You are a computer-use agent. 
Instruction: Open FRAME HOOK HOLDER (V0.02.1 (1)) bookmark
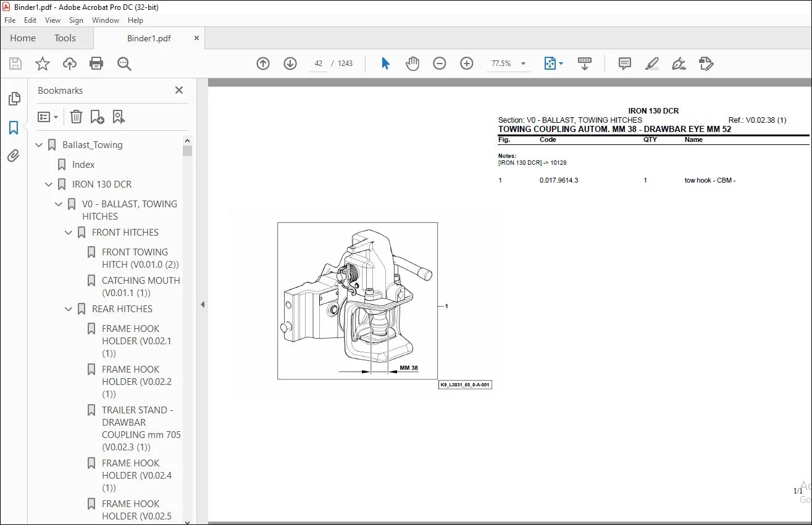[136, 341]
